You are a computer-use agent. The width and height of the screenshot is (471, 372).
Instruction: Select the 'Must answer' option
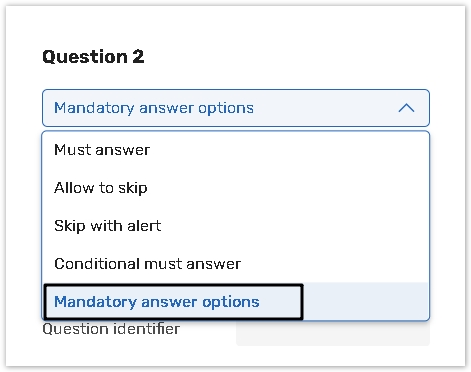[x=236, y=150]
